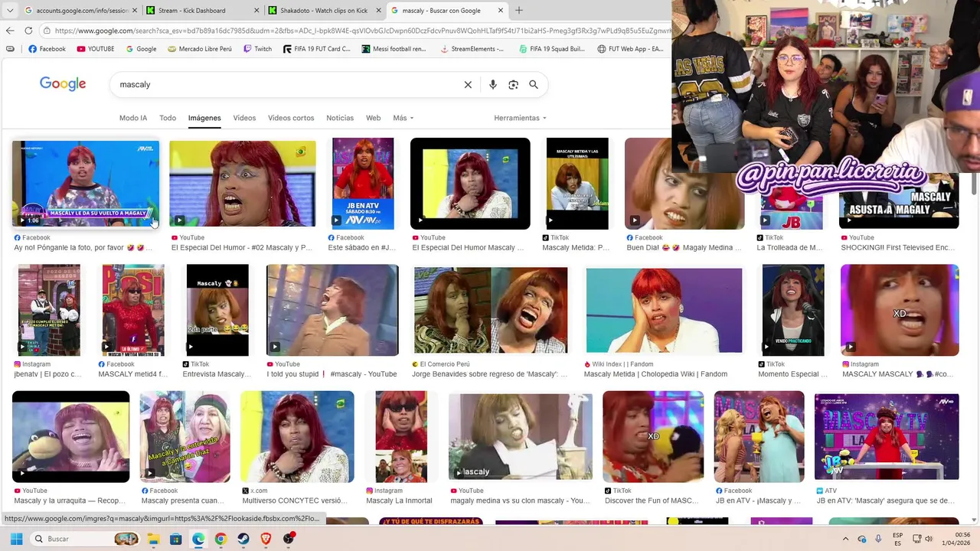This screenshot has height=551, width=980.
Task: Click the ESP language indicator in tray
Action: pos(897,539)
